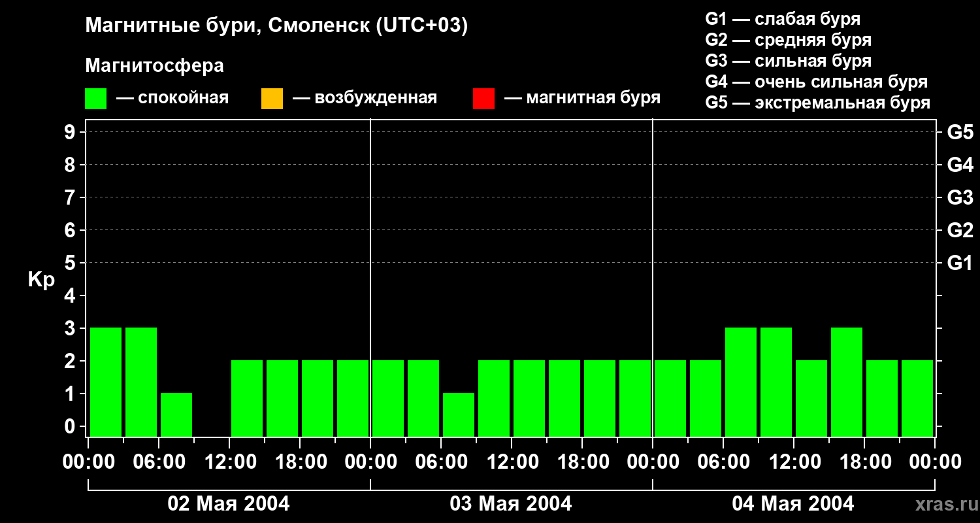Image resolution: width=980 pixels, height=523 pixels.
Task: Click the 'Kp' axis label
Action: point(41,280)
